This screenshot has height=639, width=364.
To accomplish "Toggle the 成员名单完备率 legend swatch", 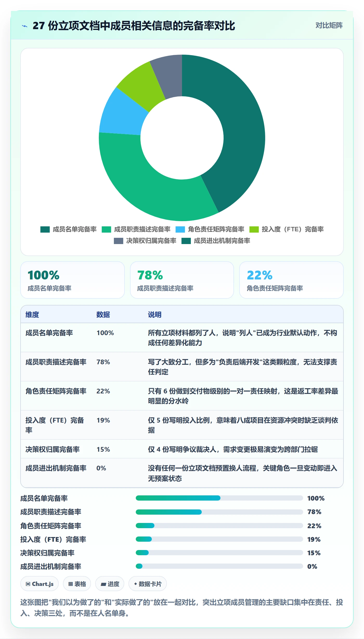I will (45, 229).
